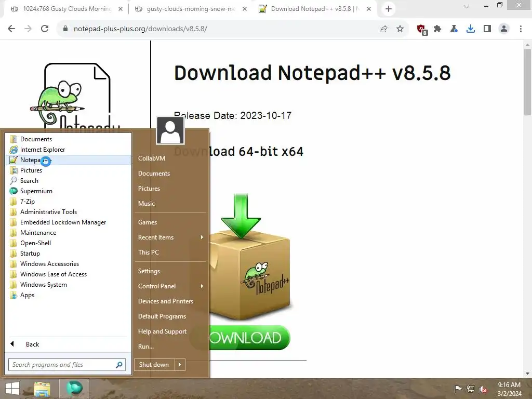
Task: Switch to 1024x768 Gusty Clouds Morning tab
Action: tap(66, 9)
